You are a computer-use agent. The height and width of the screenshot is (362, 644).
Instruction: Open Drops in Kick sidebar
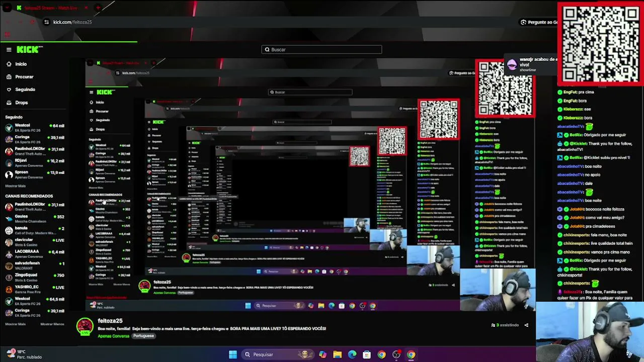tap(22, 103)
